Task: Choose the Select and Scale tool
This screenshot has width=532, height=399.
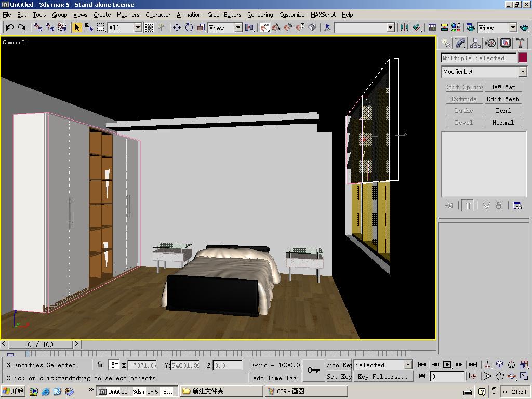Action: coord(201,28)
